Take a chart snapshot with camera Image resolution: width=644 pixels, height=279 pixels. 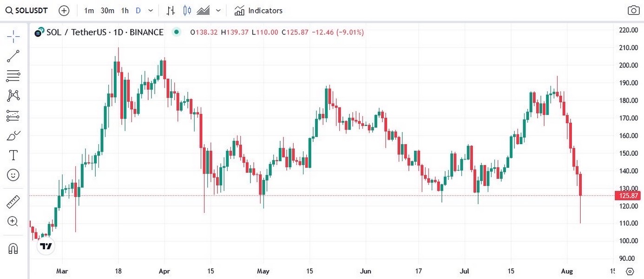(633, 11)
